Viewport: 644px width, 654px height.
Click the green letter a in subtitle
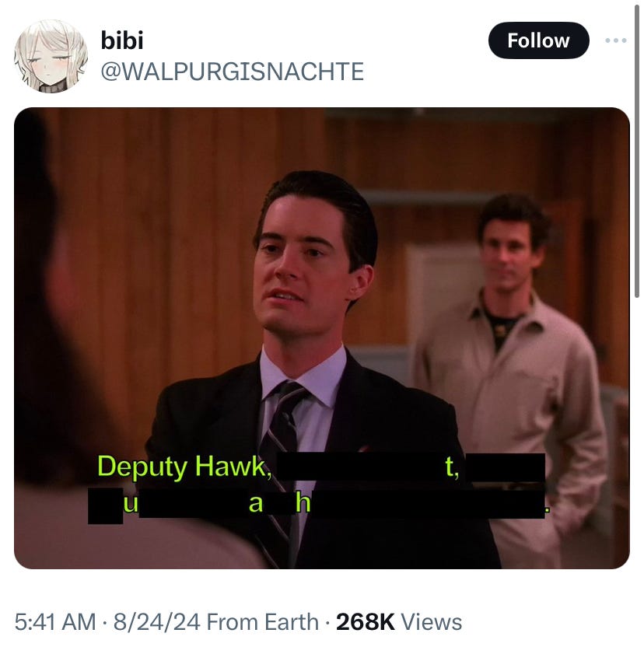coord(256,504)
